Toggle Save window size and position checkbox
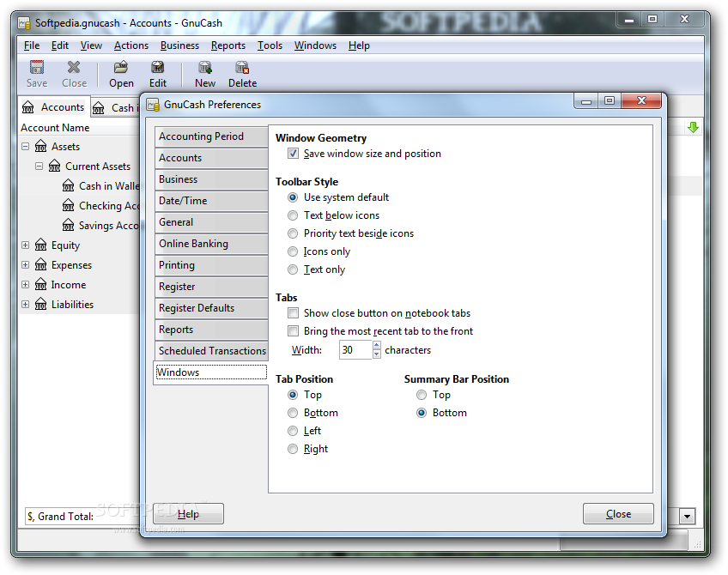This screenshot has height=575, width=728. 293,154
